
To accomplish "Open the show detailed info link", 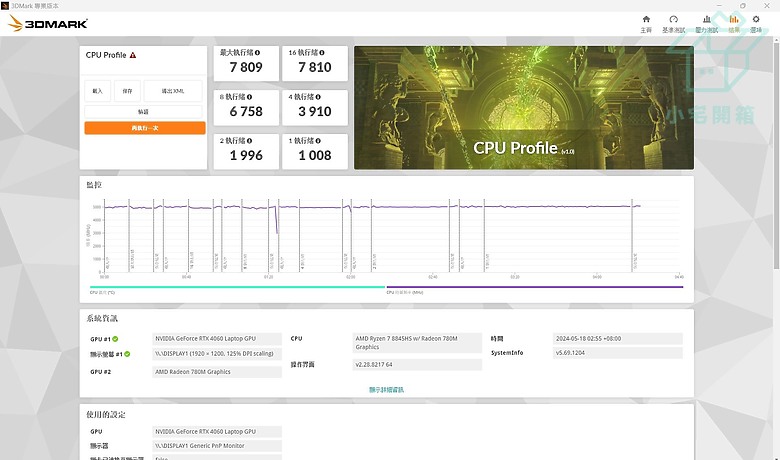I will (387, 390).
